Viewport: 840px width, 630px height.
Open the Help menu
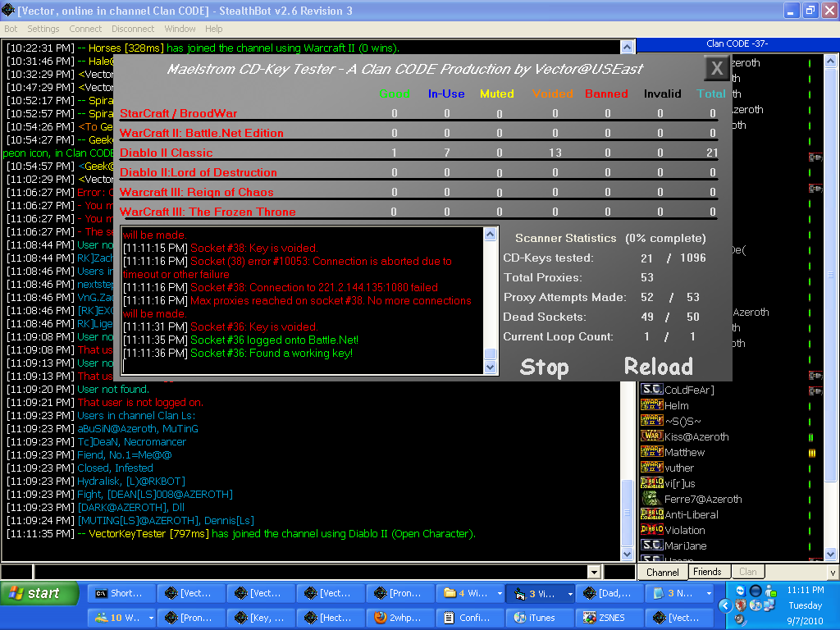pyautogui.click(x=214, y=29)
